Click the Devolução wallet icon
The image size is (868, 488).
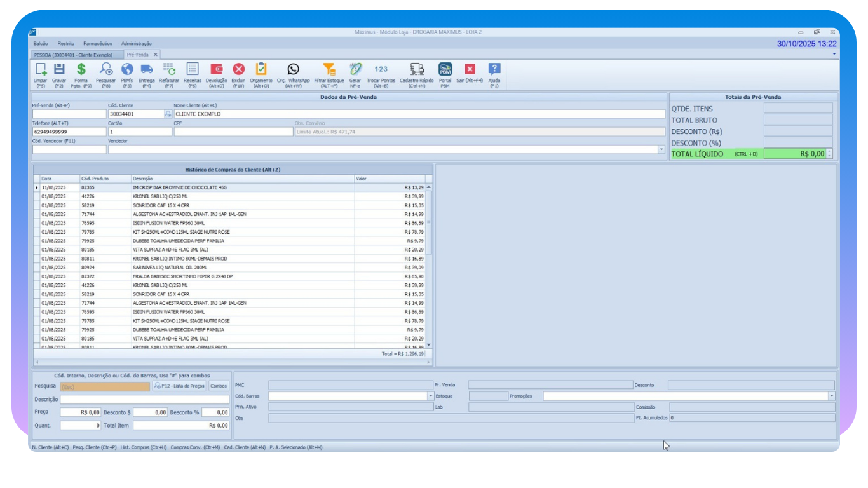click(216, 69)
